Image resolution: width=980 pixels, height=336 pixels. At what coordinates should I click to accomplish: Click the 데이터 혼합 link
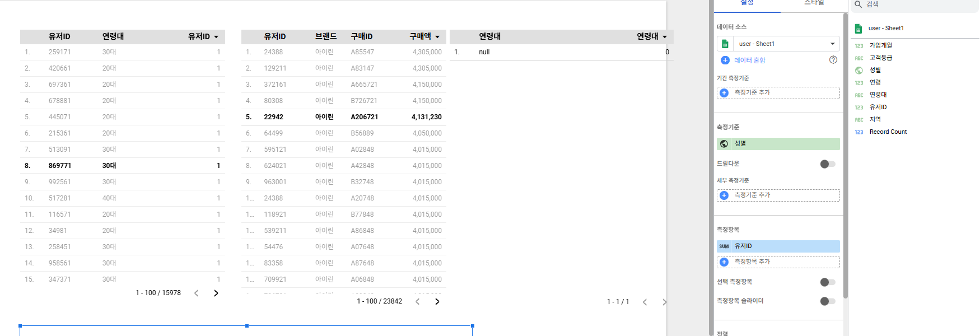coord(750,60)
